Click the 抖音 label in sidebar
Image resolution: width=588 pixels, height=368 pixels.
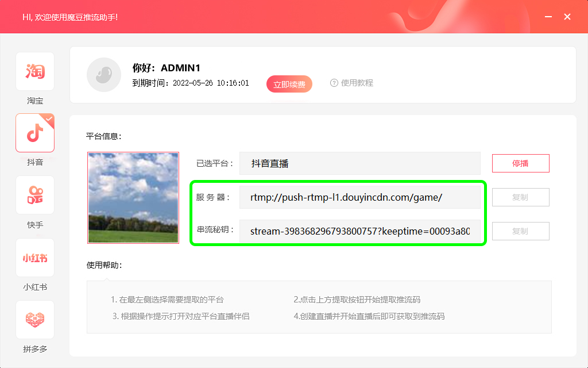pos(35,163)
